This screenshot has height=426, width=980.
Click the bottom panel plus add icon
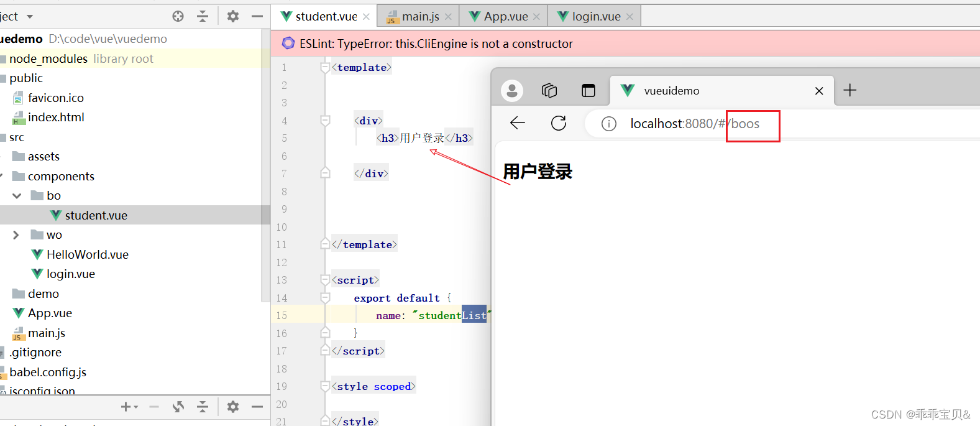click(126, 407)
